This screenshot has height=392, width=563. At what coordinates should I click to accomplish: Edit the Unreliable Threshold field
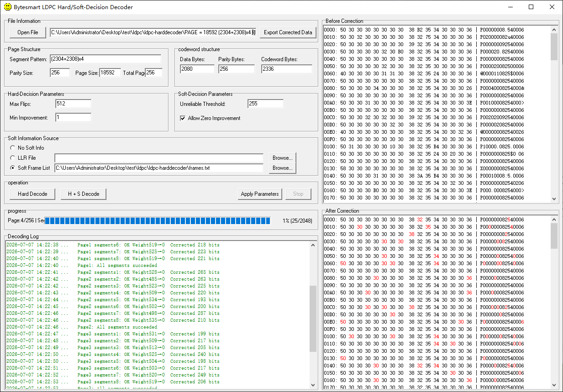266,104
